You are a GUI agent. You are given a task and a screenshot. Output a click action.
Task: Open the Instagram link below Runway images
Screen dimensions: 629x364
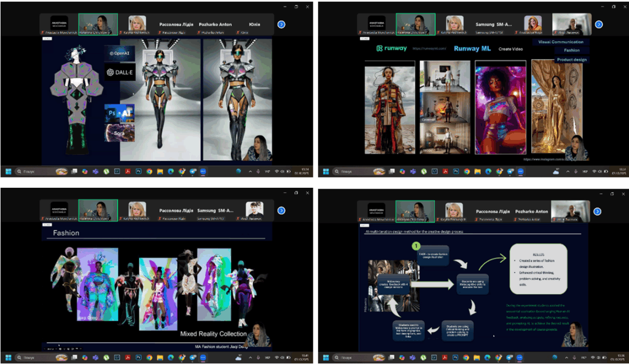click(549, 159)
